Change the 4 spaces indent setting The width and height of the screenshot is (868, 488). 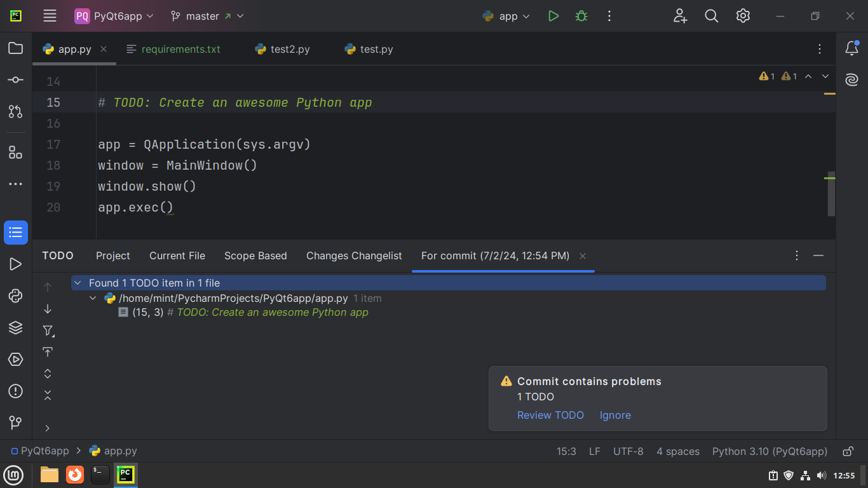click(678, 451)
